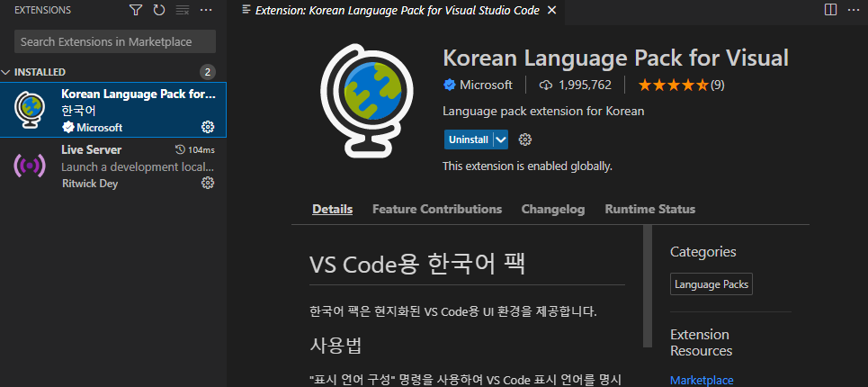Image resolution: width=868 pixels, height=387 pixels.
Task: Open the Changelog tab
Action: tap(552, 210)
